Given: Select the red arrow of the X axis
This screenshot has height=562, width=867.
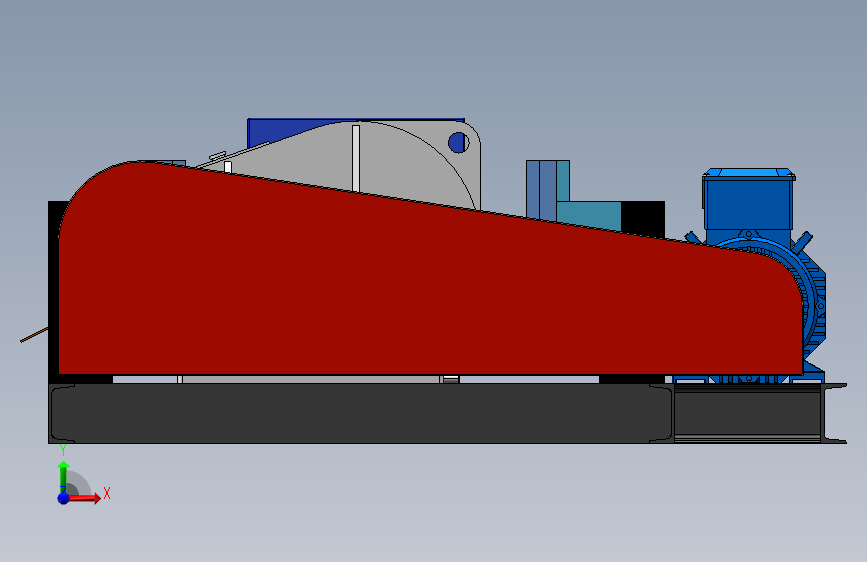Looking at the screenshot, I should point(83,498).
